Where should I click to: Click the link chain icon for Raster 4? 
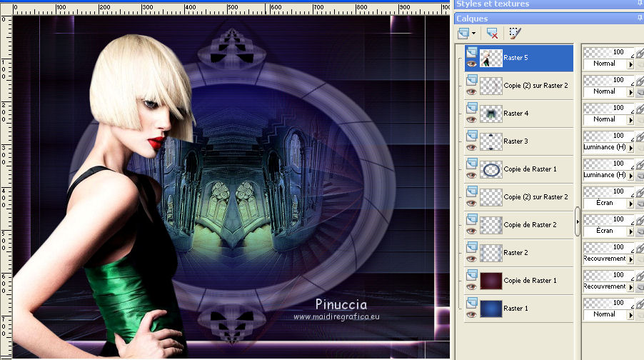coord(640,109)
